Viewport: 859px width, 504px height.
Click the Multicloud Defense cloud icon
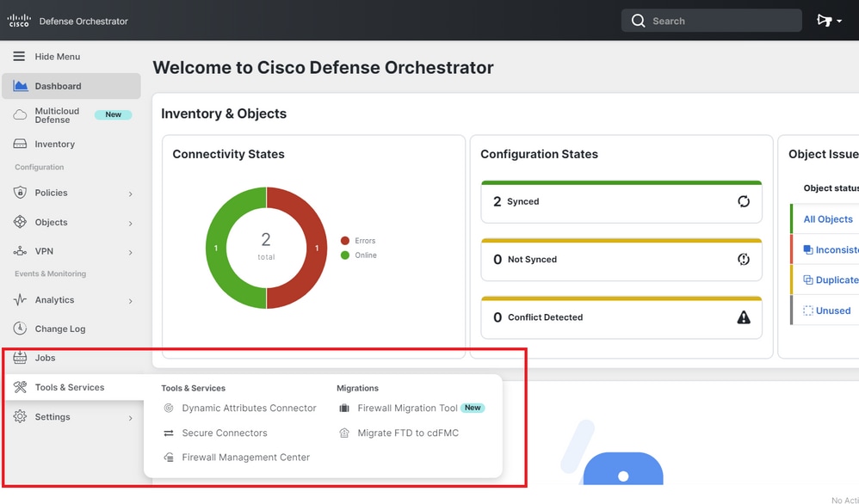[x=20, y=115]
